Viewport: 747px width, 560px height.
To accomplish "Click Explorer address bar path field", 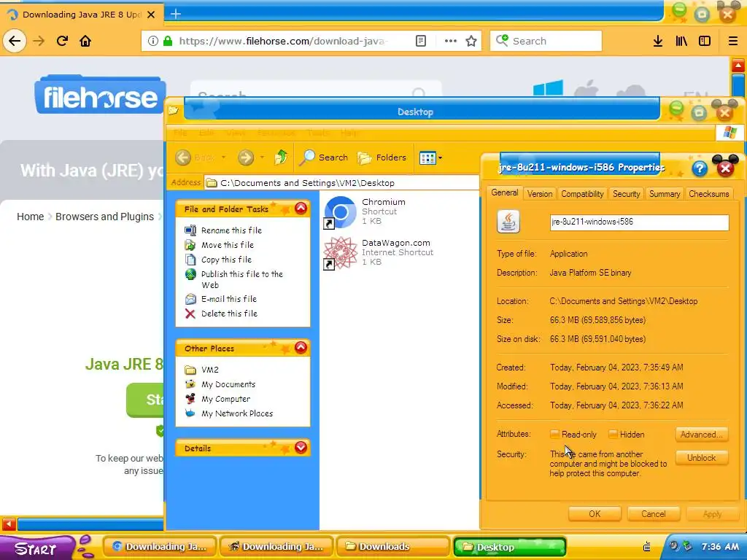I will point(341,183).
